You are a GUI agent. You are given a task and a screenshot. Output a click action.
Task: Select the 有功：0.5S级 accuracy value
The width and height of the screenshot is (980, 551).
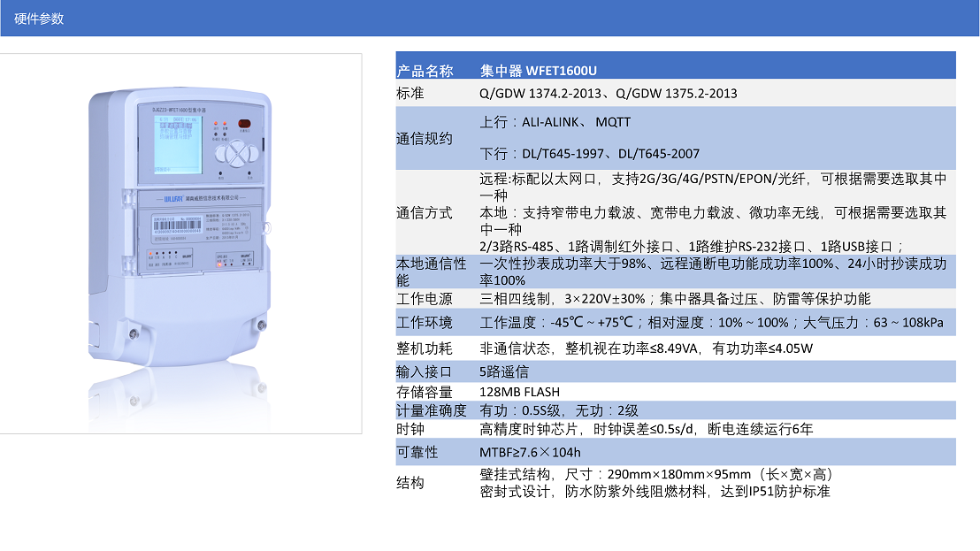[x=559, y=410]
